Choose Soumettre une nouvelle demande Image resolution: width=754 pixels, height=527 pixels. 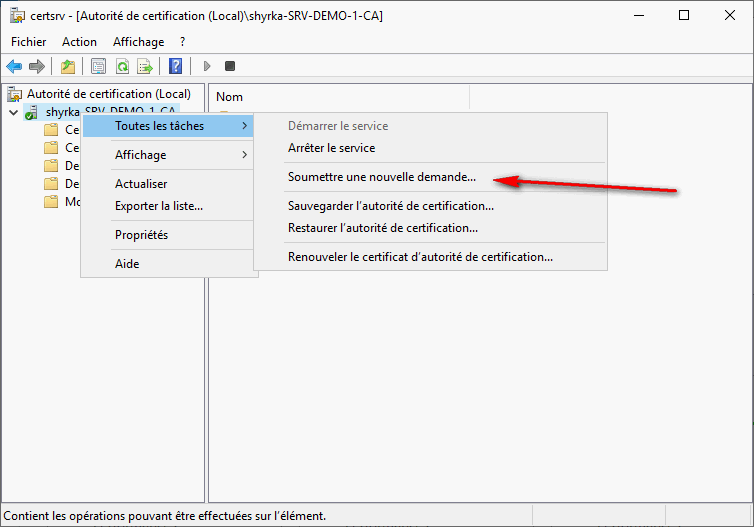382,177
